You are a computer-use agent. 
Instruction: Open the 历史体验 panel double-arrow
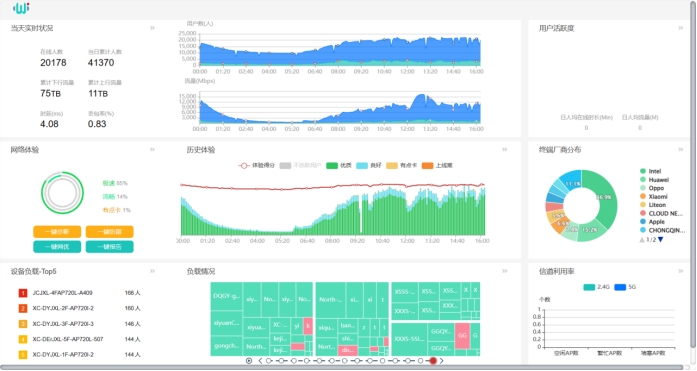[505, 150]
